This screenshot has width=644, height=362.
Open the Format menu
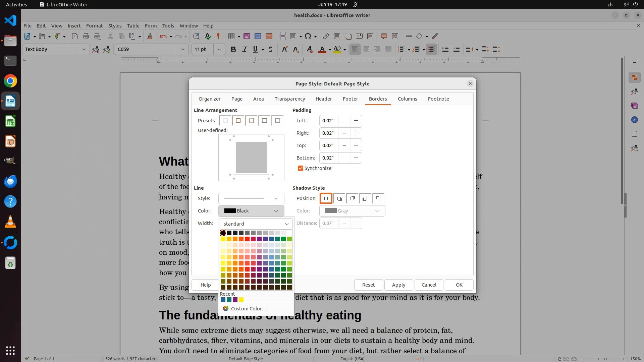[94, 25]
